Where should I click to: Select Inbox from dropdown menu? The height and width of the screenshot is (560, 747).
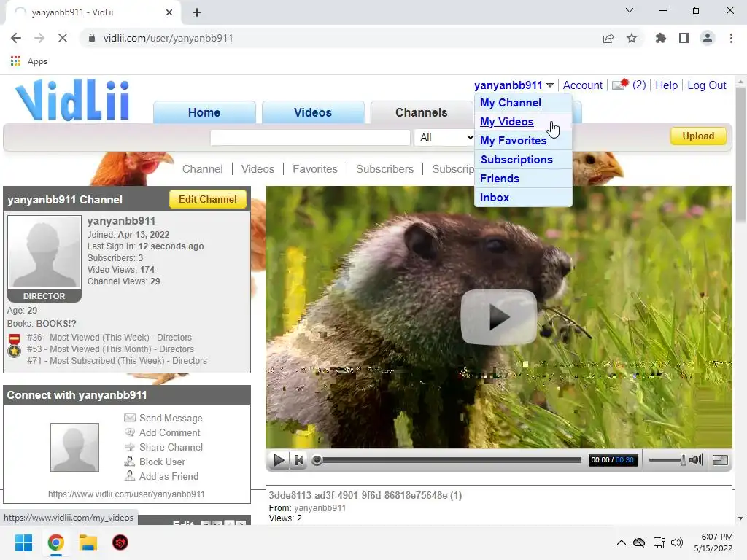[495, 197]
